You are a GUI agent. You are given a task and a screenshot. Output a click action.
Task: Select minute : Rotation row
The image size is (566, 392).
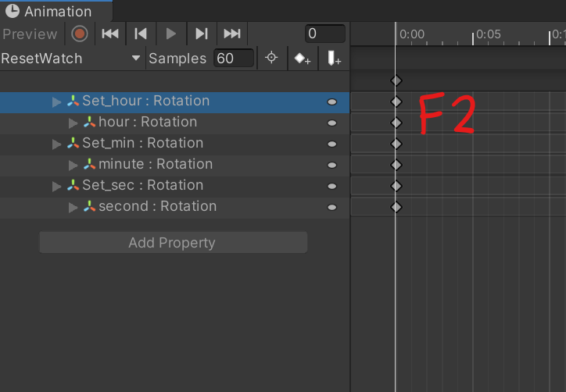174,166
